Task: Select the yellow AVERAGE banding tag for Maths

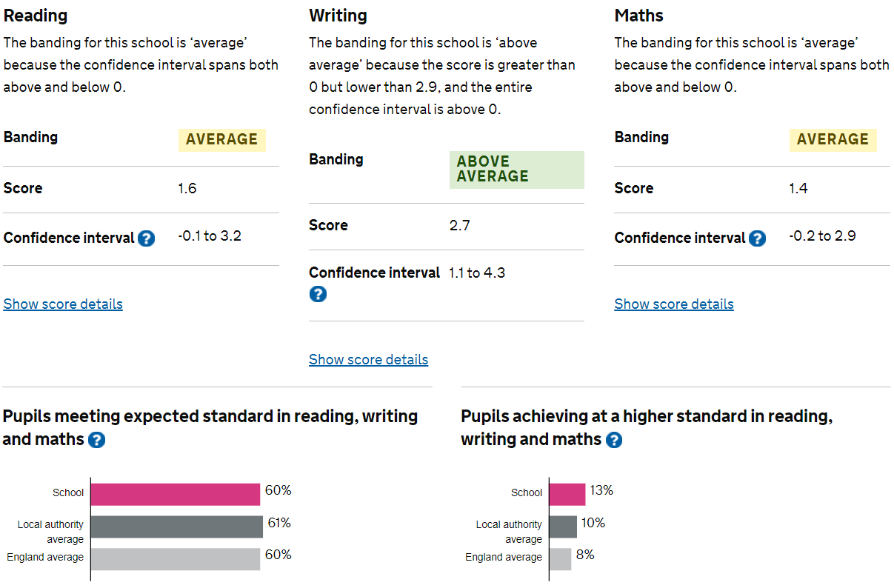Action: coord(833,139)
